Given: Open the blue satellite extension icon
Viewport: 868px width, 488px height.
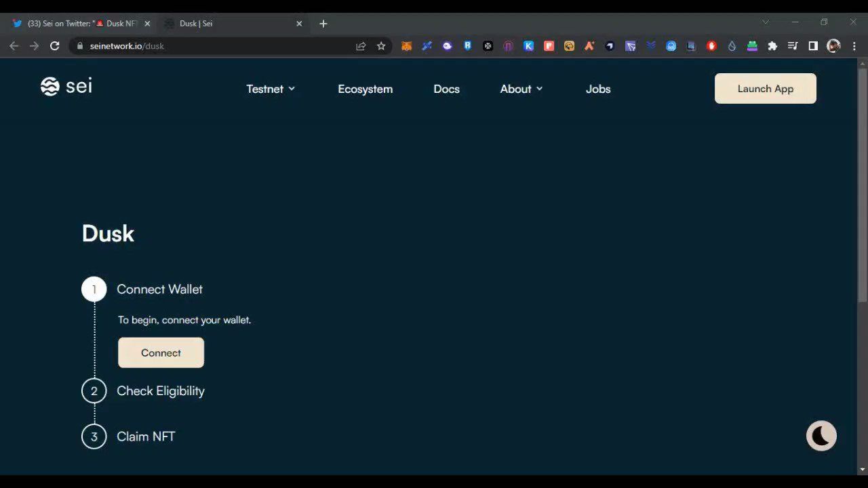Looking at the screenshot, I should pos(427,46).
